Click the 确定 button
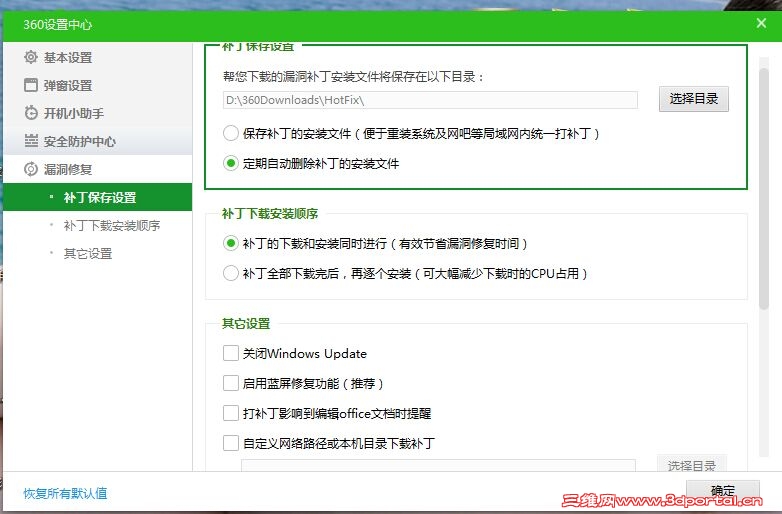782x514 pixels. (x=723, y=491)
